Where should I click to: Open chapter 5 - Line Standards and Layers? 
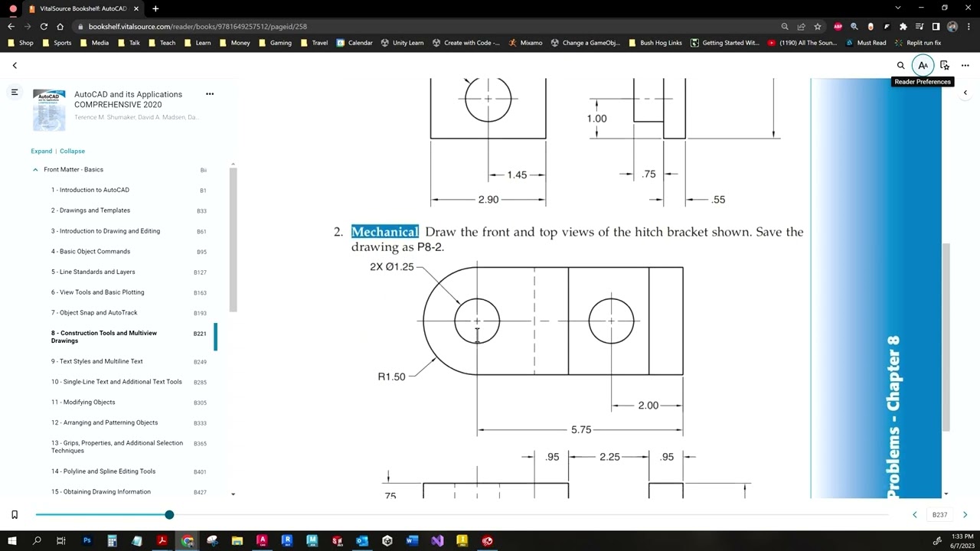coord(93,272)
